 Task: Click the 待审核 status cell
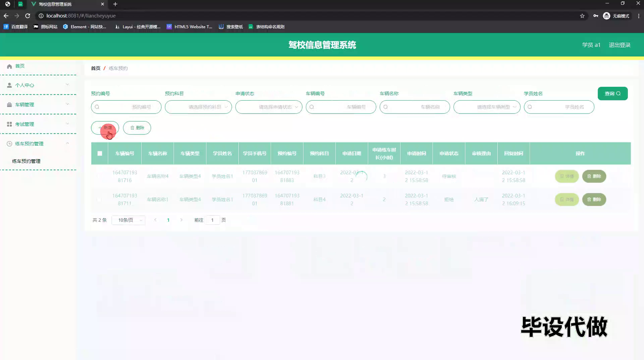449,176
